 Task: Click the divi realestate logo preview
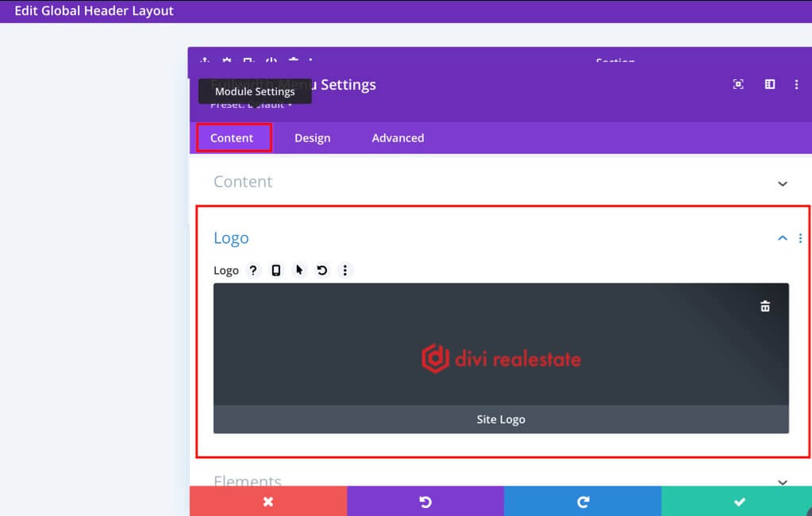(502, 359)
